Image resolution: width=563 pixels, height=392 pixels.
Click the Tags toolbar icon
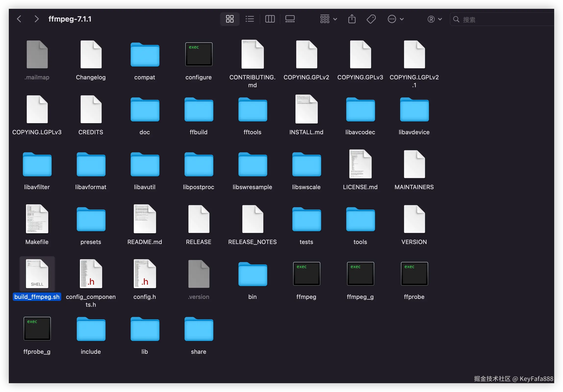pos(371,19)
